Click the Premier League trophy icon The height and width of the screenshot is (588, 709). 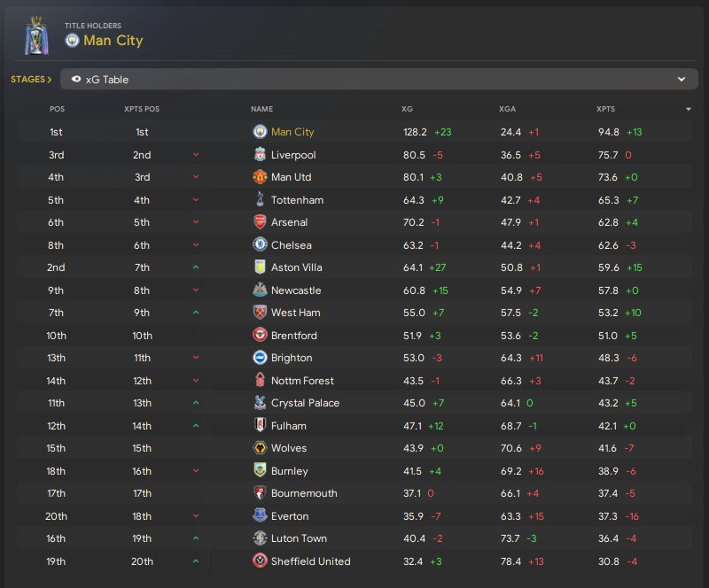(x=36, y=38)
